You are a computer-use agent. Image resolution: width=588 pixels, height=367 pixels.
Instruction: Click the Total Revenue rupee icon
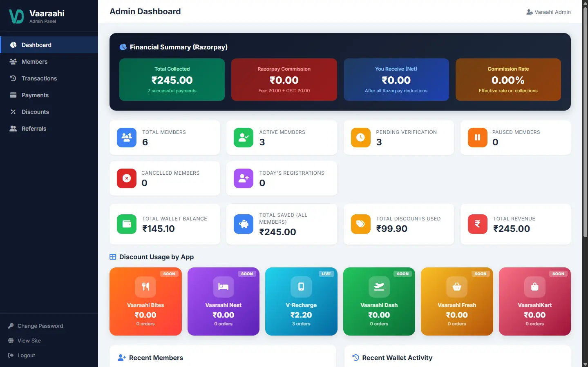pyautogui.click(x=478, y=224)
